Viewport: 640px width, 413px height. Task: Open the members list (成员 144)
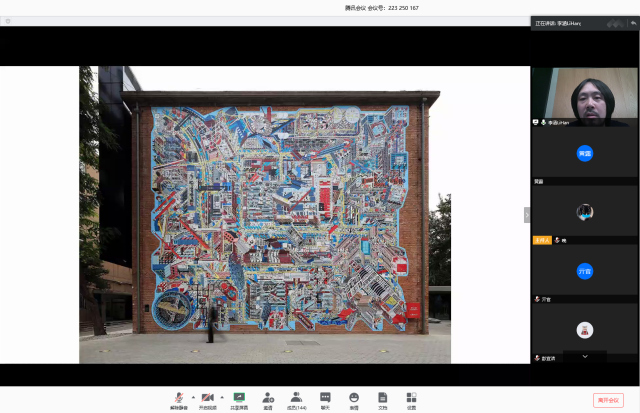297,398
